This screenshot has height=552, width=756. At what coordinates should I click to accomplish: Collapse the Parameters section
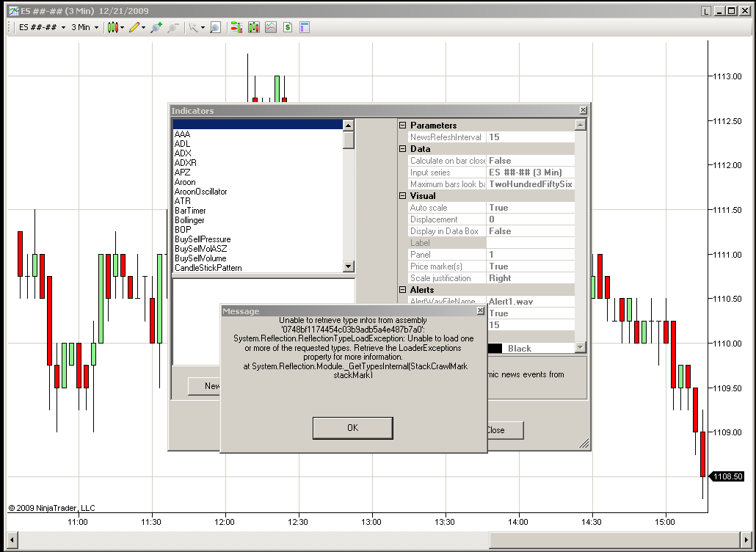(403, 126)
